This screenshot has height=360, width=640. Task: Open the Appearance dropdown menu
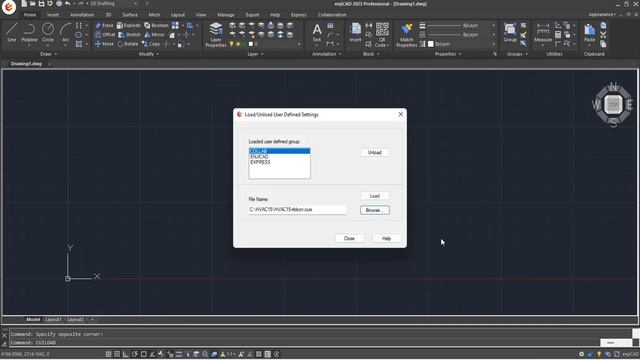pyautogui.click(x=602, y=14)
